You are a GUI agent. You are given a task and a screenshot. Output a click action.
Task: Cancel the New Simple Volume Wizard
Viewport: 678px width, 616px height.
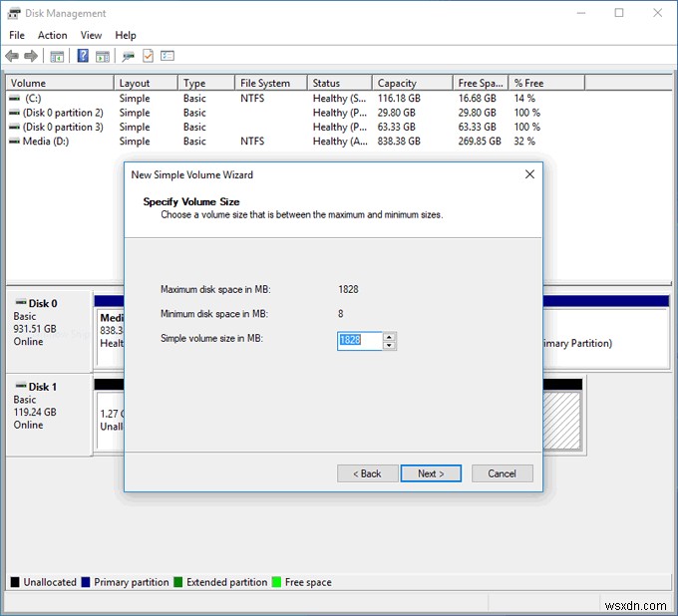502,473
